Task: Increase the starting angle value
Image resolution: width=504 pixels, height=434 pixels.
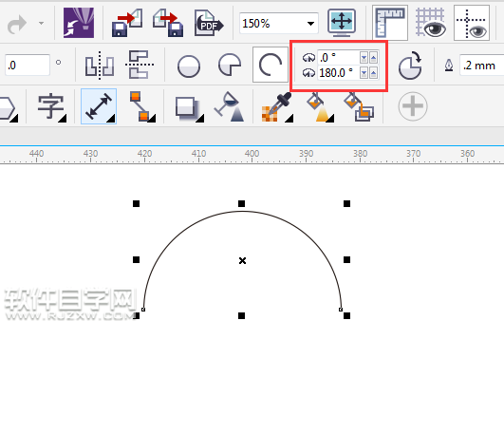Action: pos(374,58)
